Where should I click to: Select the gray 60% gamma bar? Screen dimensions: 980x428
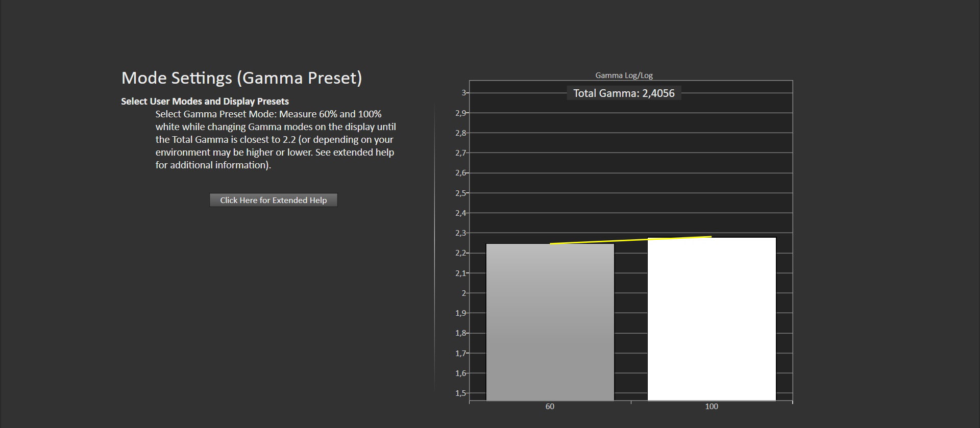pos(550,321)
